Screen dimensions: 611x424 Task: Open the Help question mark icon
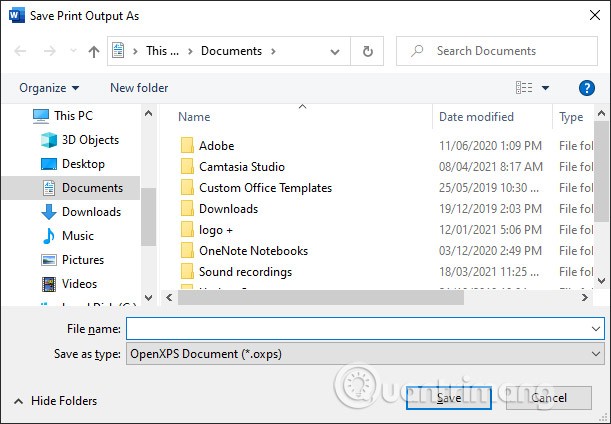587,88
